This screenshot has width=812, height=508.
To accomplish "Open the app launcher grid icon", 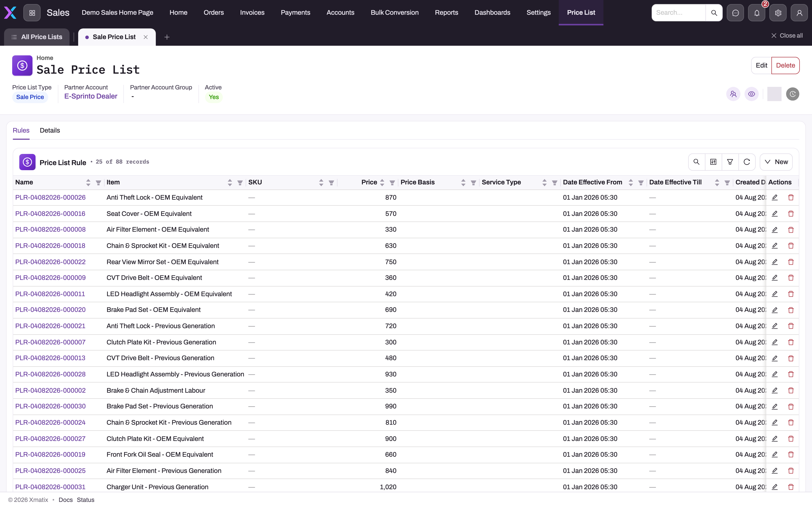I will pos(32,13).
